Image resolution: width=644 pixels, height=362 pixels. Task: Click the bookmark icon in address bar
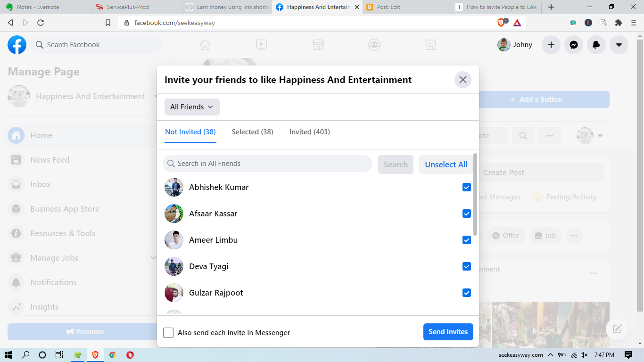click(x=108, y=23)
